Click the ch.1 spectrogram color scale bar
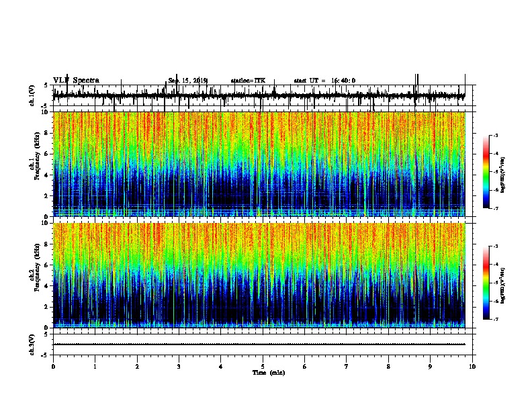Viewport: 532px width, 411px height. (486, 171)
